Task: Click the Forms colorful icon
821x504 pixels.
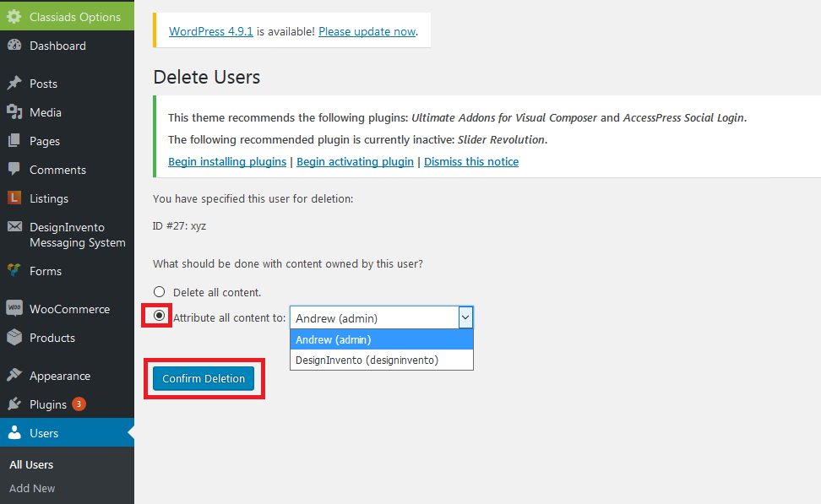Action: pos(14,270)
